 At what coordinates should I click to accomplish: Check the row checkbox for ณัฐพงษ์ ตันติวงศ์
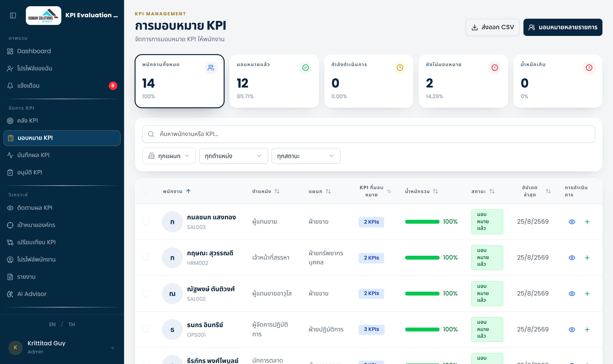146,293
